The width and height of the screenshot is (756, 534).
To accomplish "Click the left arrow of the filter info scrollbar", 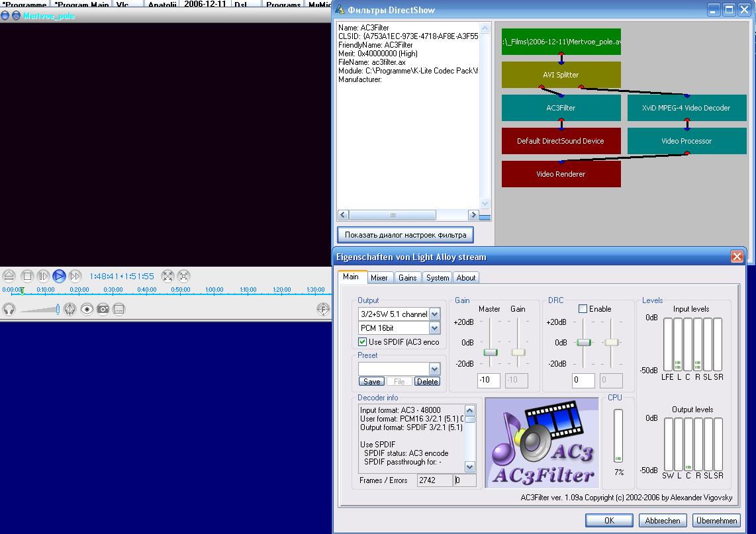I will 344,215.
